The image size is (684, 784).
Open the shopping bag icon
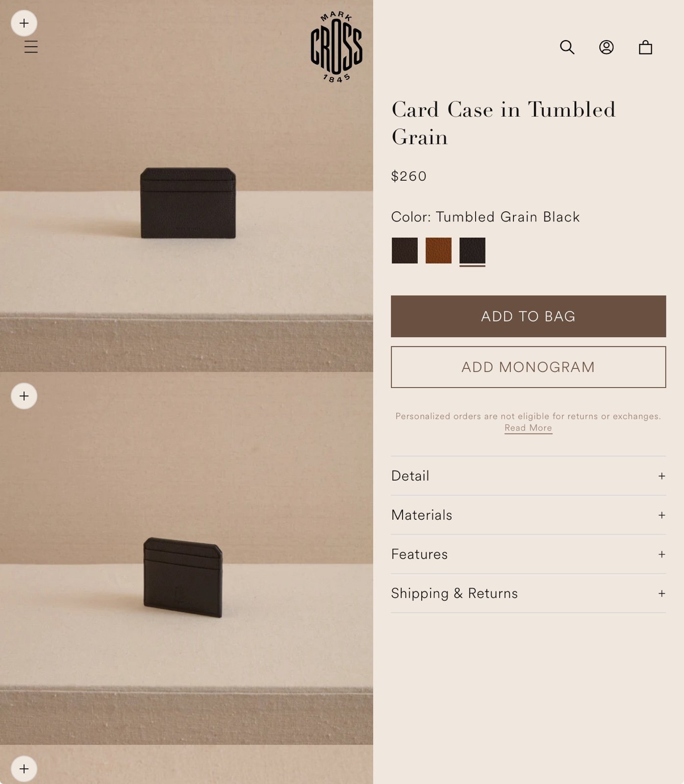click(645, 47)
